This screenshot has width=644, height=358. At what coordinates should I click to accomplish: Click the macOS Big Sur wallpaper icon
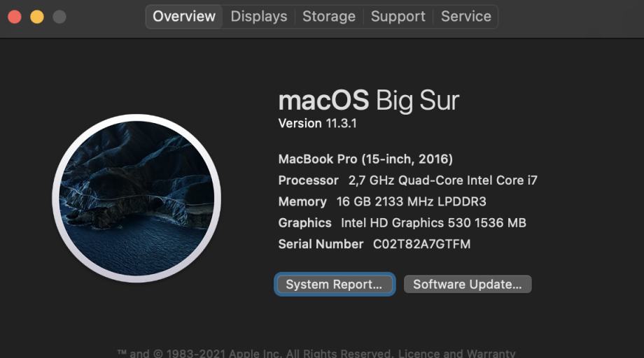point(136,198)
